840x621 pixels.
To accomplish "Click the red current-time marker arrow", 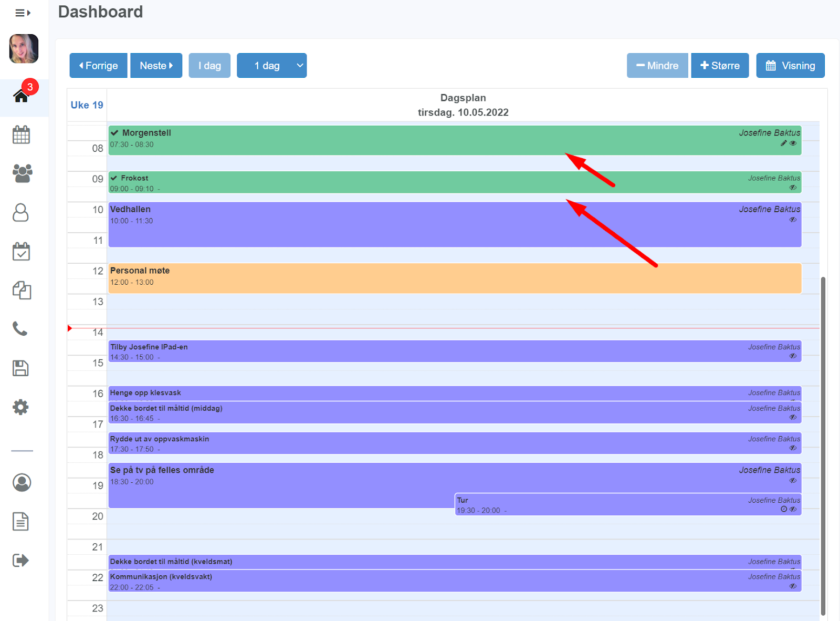I will tap(70, 328).
